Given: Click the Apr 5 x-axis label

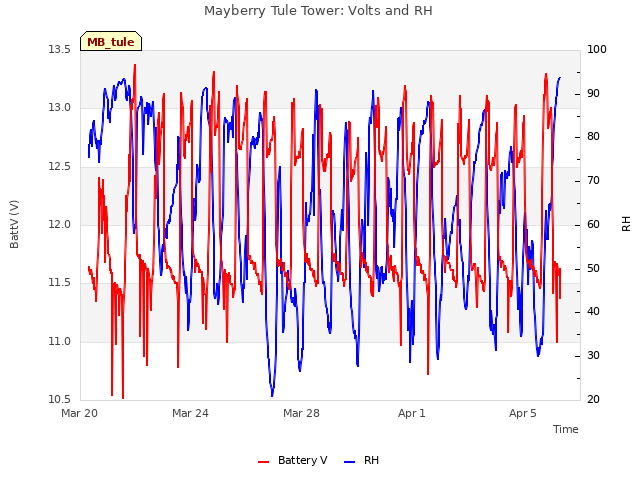Looking at the screenshot, I should 523,413.
